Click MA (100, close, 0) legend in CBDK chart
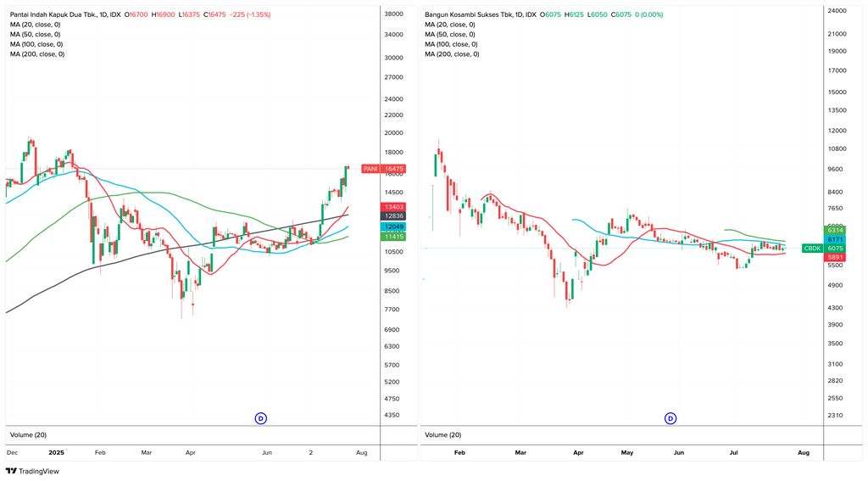This screenshot has width=868, height=481. [451, 44]
